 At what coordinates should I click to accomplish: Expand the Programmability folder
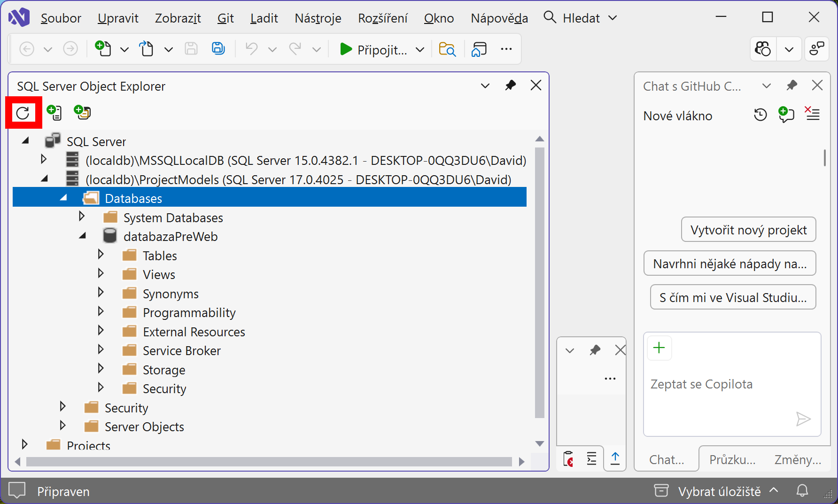coord(101,311)
